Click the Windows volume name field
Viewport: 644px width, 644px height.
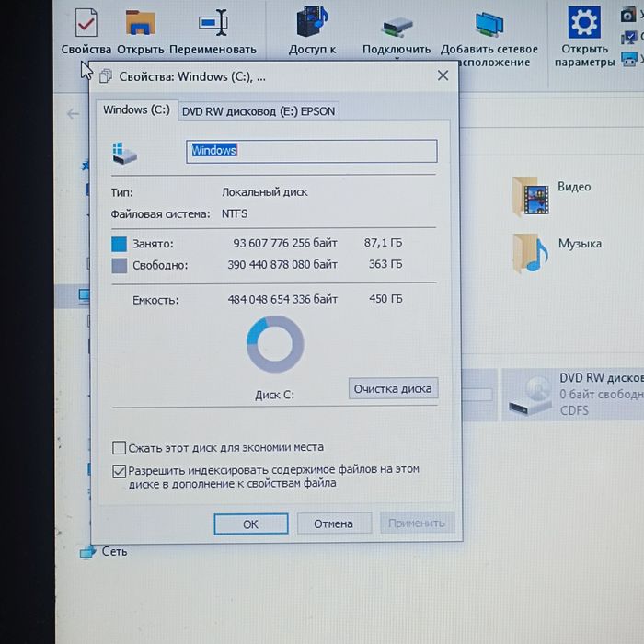311,151
